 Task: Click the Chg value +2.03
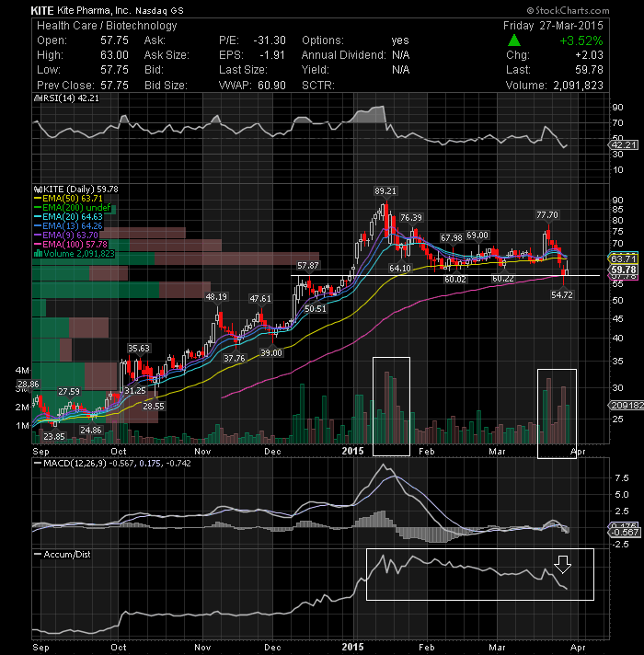click(589, 55)
